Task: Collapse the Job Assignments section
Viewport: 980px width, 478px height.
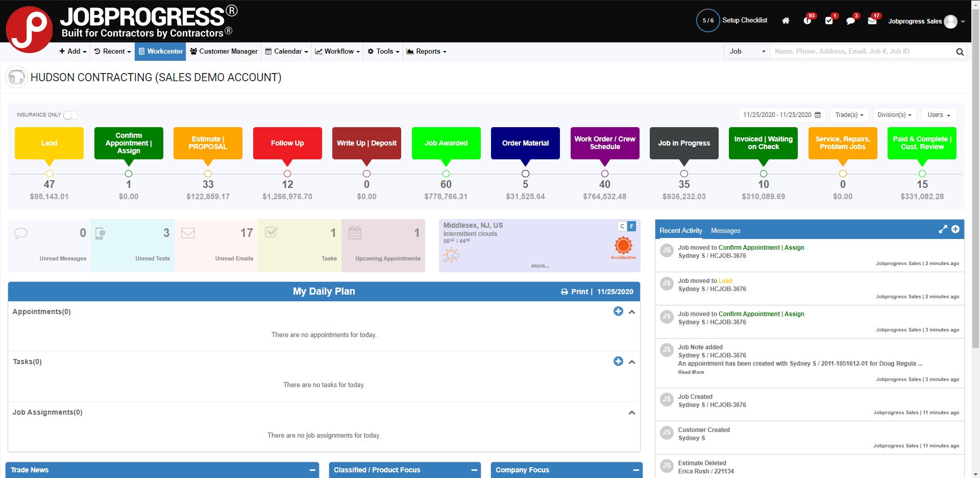Action: (632, 412)
